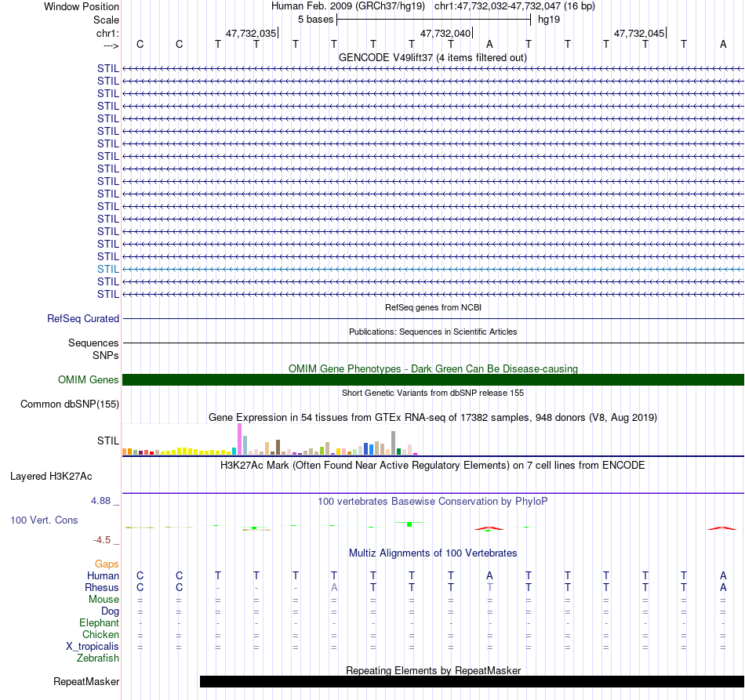Image resolution: width=745 pixels, height=700 pixels.
Task: Click the tallest violet bar in the GTEx chart
Action: click(239, 439)
